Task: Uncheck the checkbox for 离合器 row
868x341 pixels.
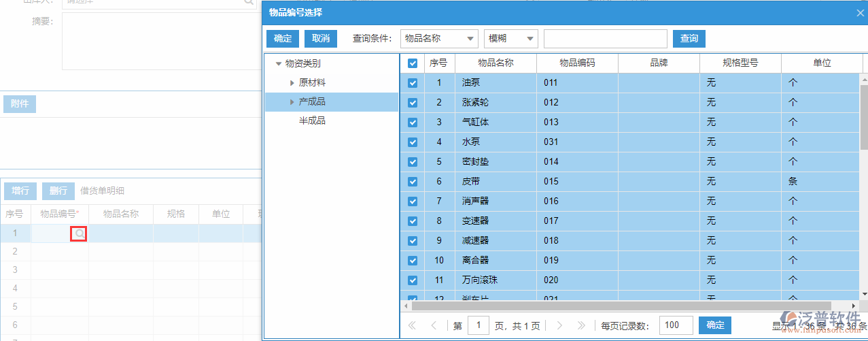Action: 413,260
